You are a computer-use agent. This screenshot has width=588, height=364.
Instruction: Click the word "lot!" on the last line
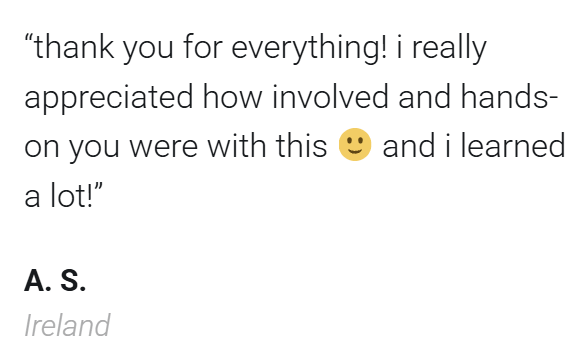(x=71, y=196)
